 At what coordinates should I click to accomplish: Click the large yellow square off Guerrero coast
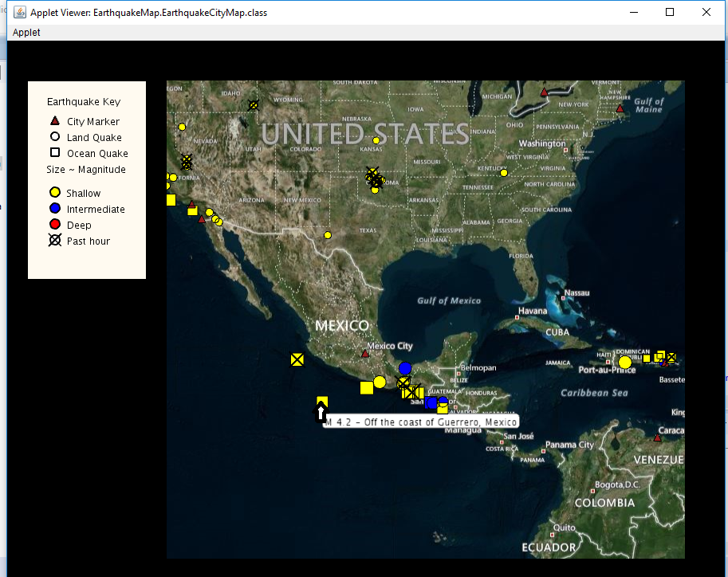point(367,387)
